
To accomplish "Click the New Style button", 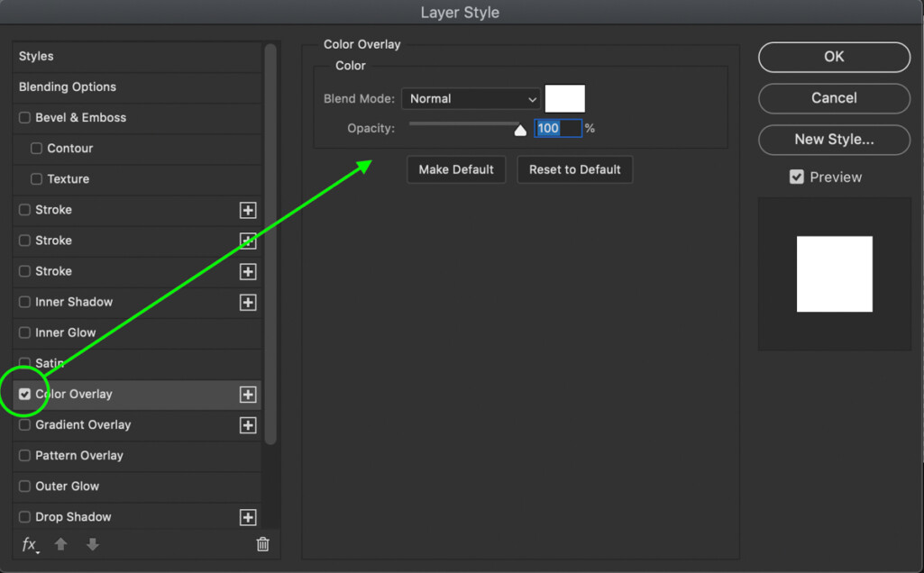I will pos(833,140).
